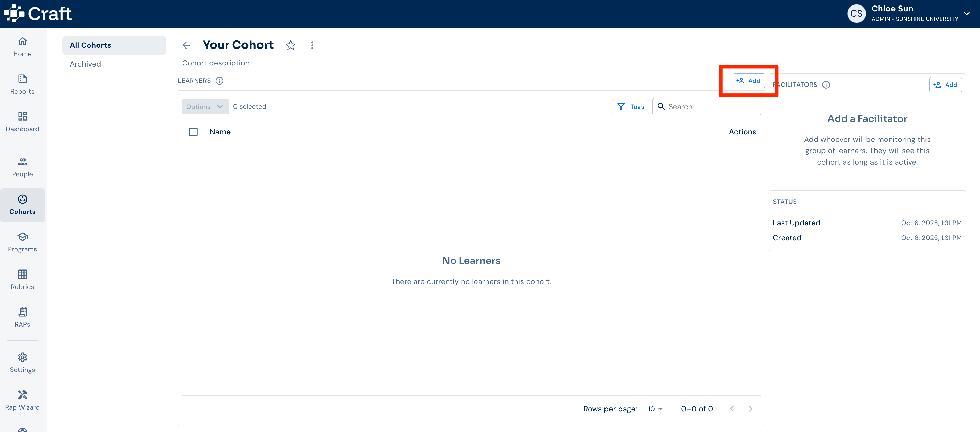Image resolution: width=980 pixels, height=432 pixels.
Task: Click the Craft logo
Action: point(37,14)
